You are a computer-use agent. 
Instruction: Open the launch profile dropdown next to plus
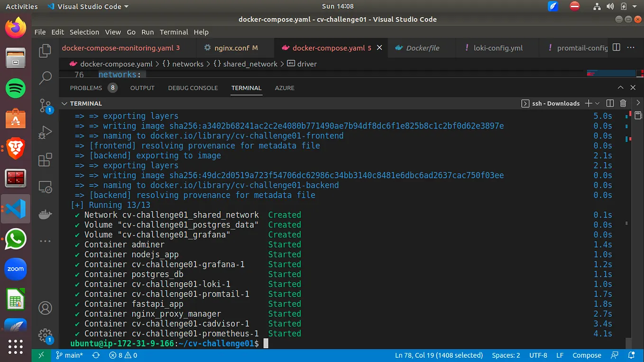[597, 103]
